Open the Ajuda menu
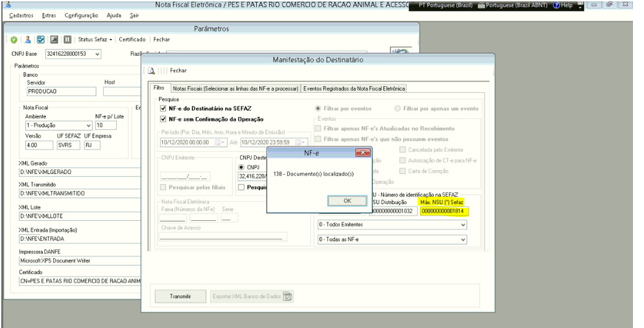The image size is (644, 328). click(113, 16)
